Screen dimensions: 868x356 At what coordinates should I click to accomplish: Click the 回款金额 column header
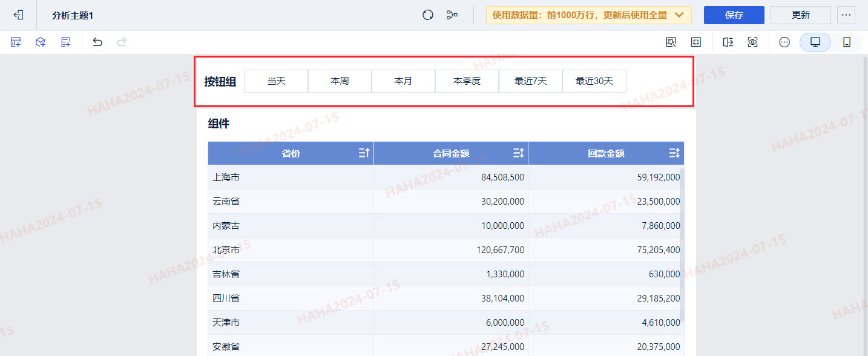(606, 153)
